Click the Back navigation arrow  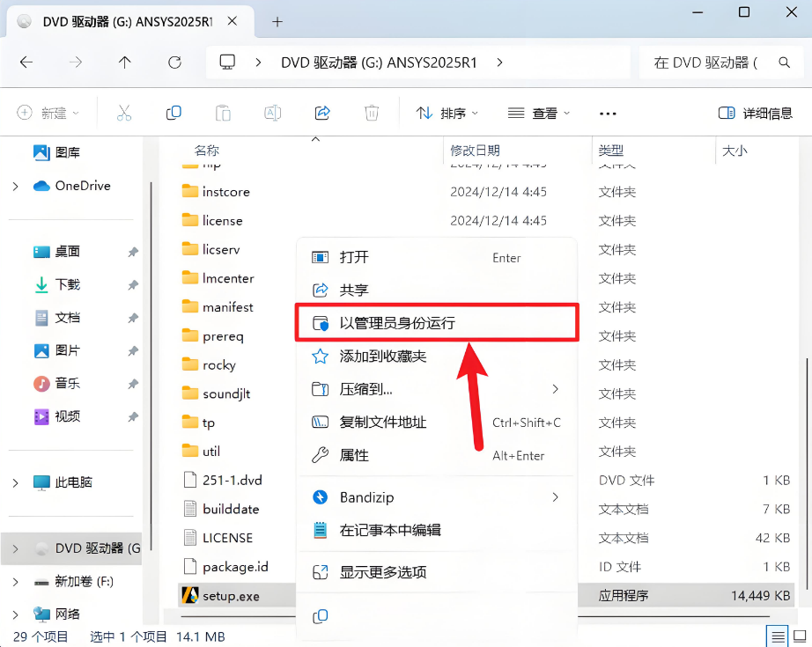(x=26, y=62)
